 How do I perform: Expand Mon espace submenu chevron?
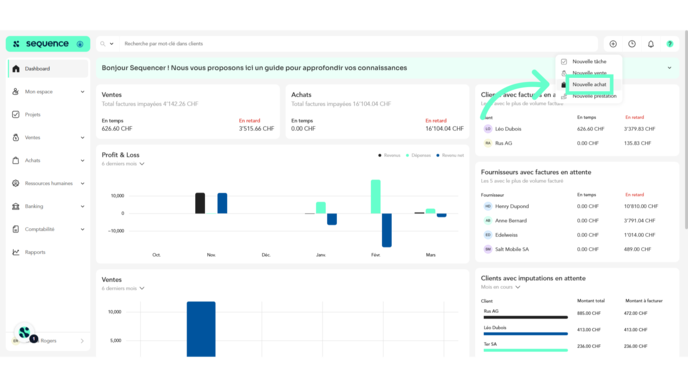pyautogui.click(x=82, y=92)
